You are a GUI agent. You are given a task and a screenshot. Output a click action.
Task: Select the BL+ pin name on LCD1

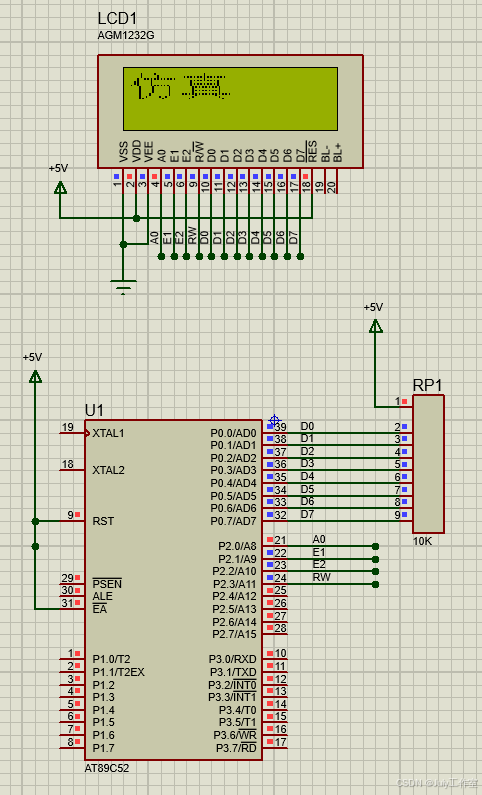click(x=338, y=153)
